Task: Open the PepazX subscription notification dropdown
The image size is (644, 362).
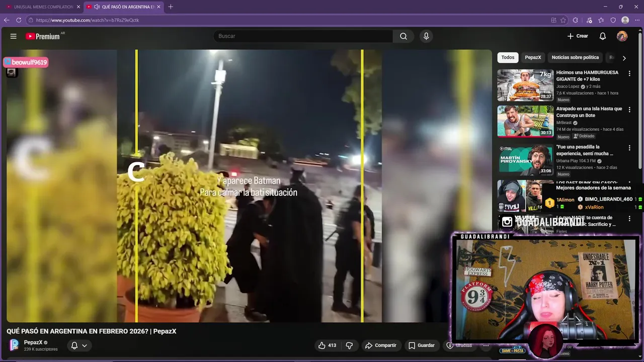Action: (x=79, y=345)
